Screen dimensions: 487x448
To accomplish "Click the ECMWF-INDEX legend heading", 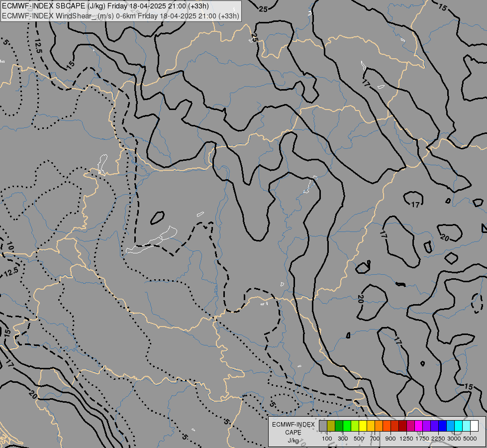I will point(293,425).
